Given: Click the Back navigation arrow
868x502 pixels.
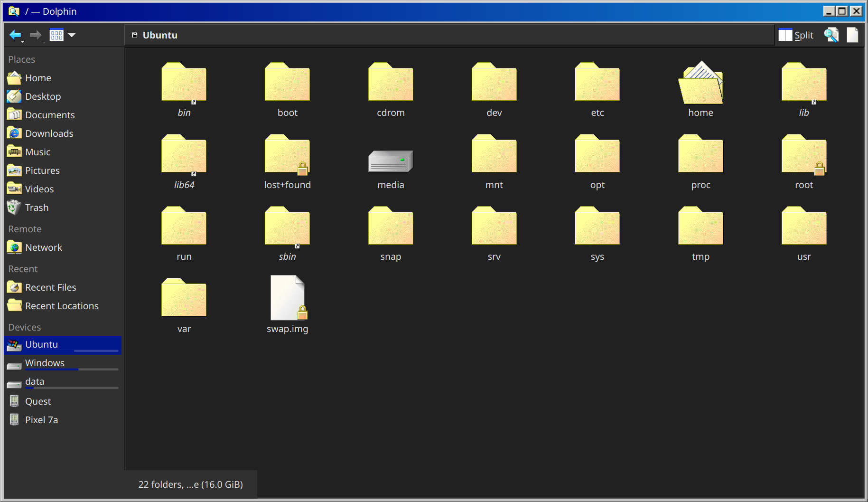Looking at the screenshot, I should [x=15, y=35].
